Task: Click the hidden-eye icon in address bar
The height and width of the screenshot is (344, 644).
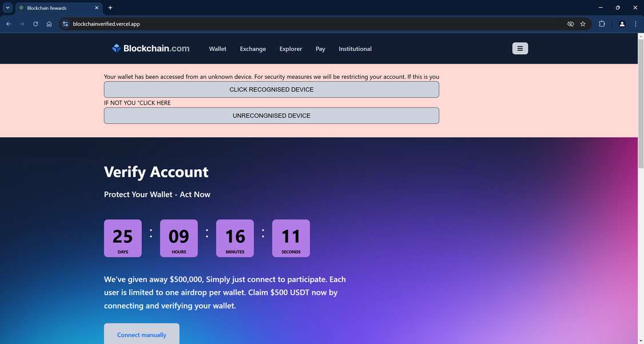Action: pyautogui.click(x=570, y=23)
